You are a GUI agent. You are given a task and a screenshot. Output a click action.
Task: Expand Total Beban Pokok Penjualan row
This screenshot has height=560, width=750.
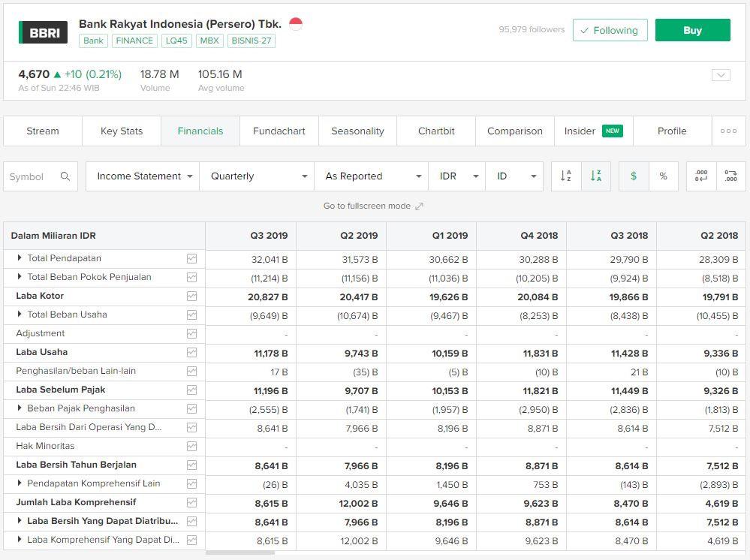click(19, 276)
